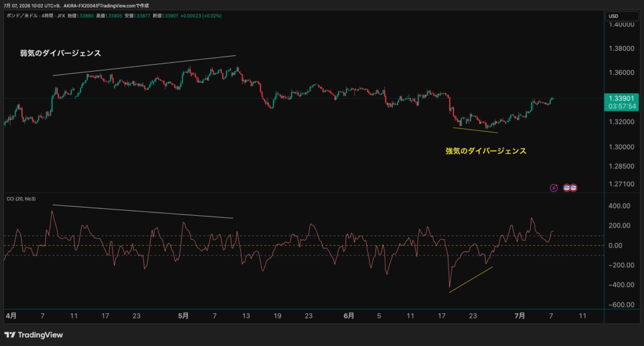644x346 pixels.
Task: Select the 弱気のダイバージェンス text label
Action: 60,53
